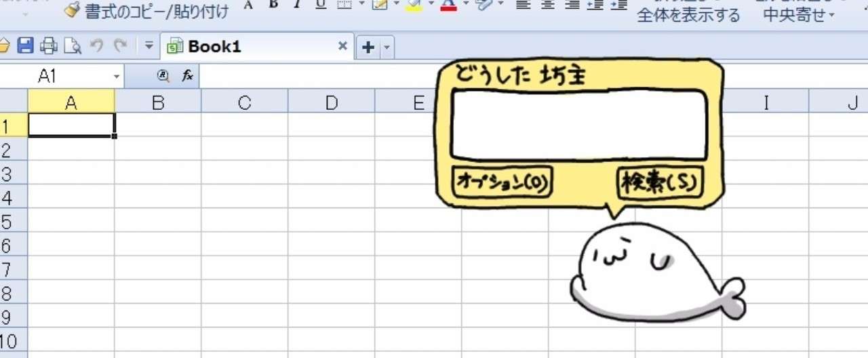Click the オプション(O) button
Screen dimensions: 868x358
tap(502, 182)
